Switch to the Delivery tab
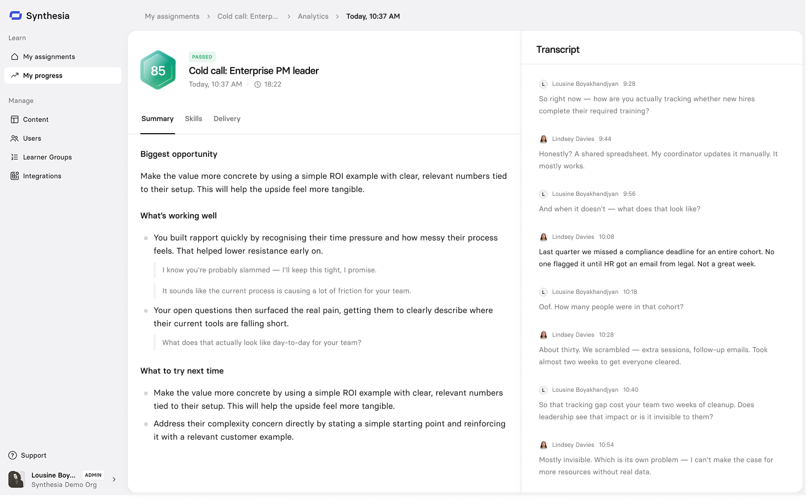This screenshot has height=504, width=812. (x=227, y=119)
